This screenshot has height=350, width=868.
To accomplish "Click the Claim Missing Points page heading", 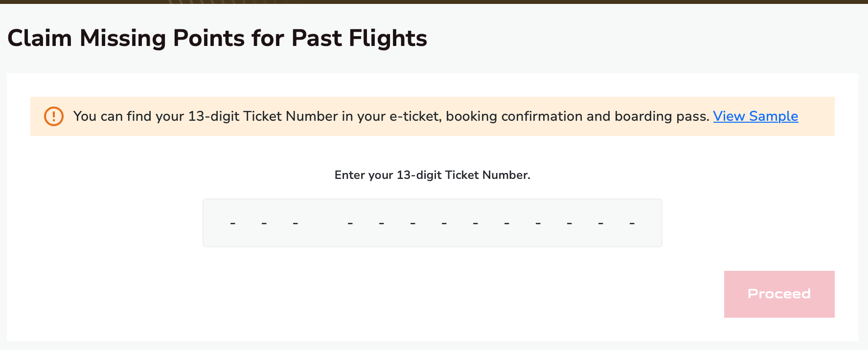I will click(217, 38).
